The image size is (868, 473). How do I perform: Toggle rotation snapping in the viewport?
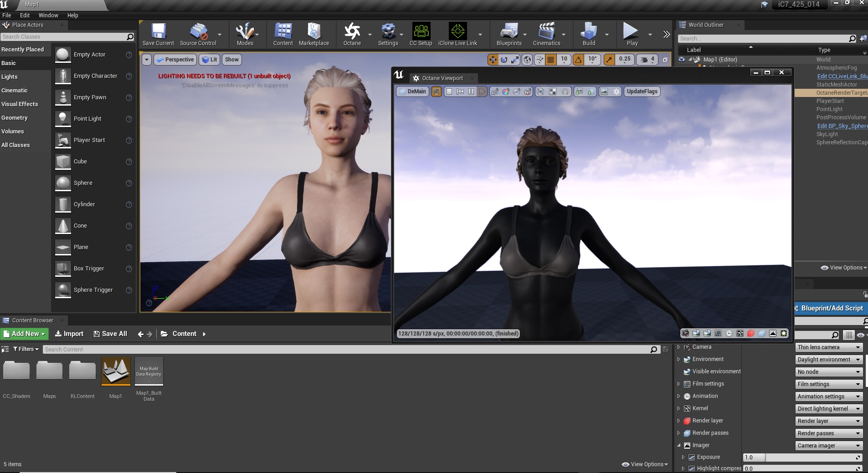pyautogui.click(x=578, y=60)
